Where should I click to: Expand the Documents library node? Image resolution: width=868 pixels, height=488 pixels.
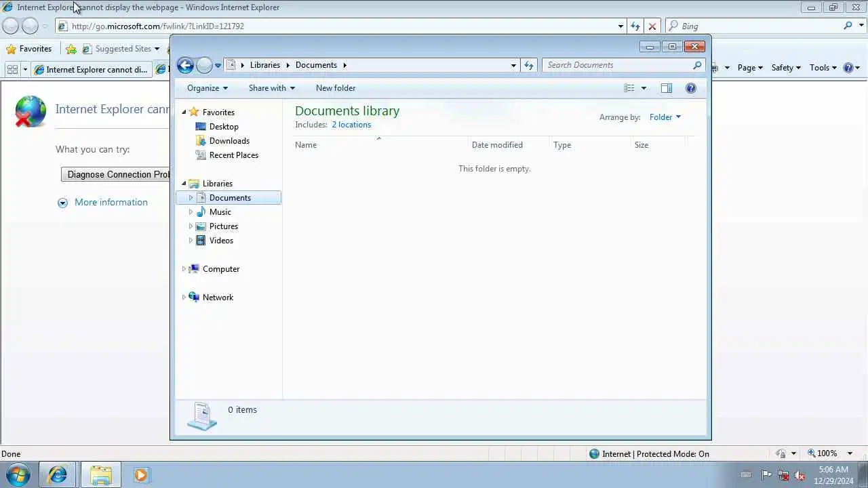[191, 198]
